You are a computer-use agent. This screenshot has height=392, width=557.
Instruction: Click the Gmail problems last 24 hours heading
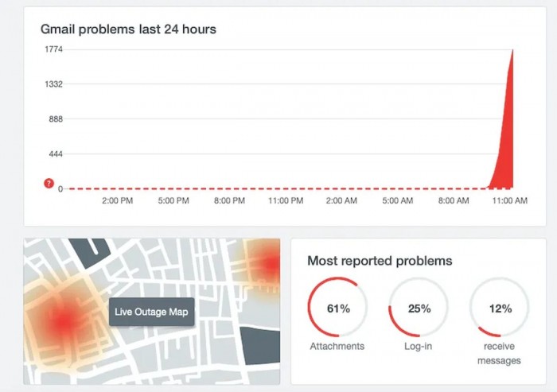[128, 29]
